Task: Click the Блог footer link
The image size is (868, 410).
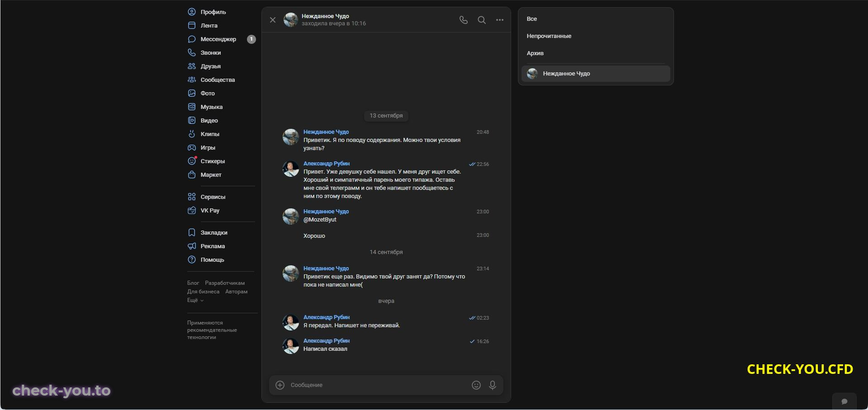Action: coord(193,283)
